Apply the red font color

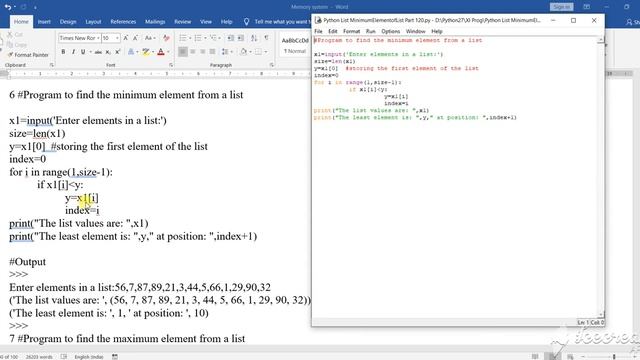tap(161, 52)
